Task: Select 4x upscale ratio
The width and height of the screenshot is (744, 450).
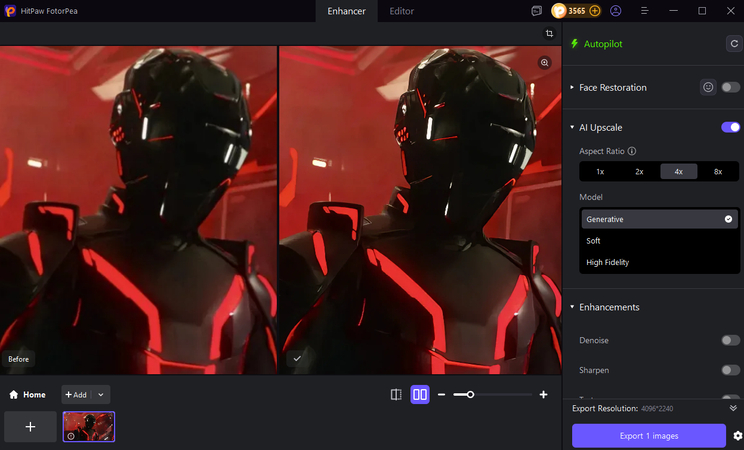Action: 679,171
